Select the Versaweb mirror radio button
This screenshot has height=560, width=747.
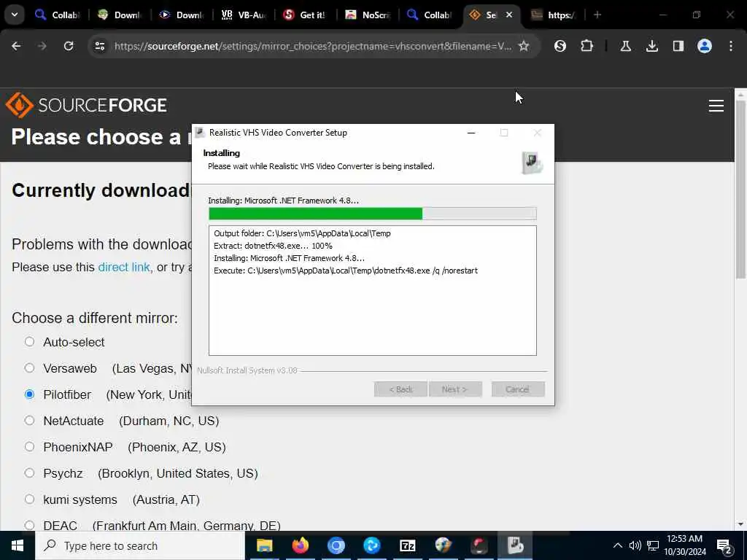(x=29, y=368)
